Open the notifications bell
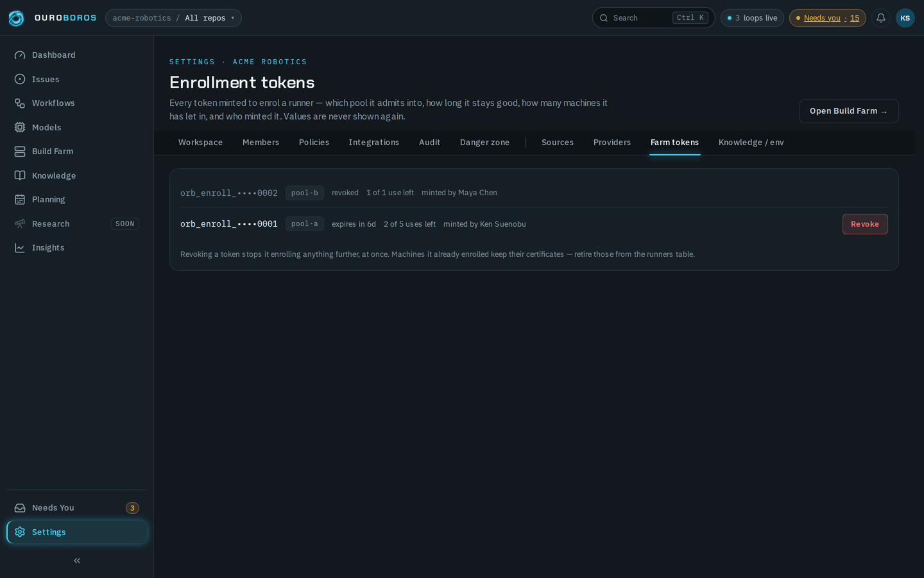The height and width of the screenshot is (578, 924). (x=881, y=18)
